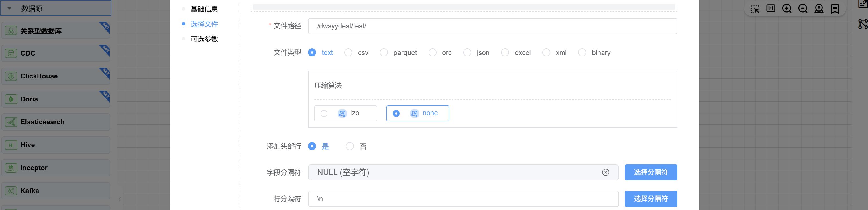
Task: Click the 文件路径 input field
Action: coord(492,26)
